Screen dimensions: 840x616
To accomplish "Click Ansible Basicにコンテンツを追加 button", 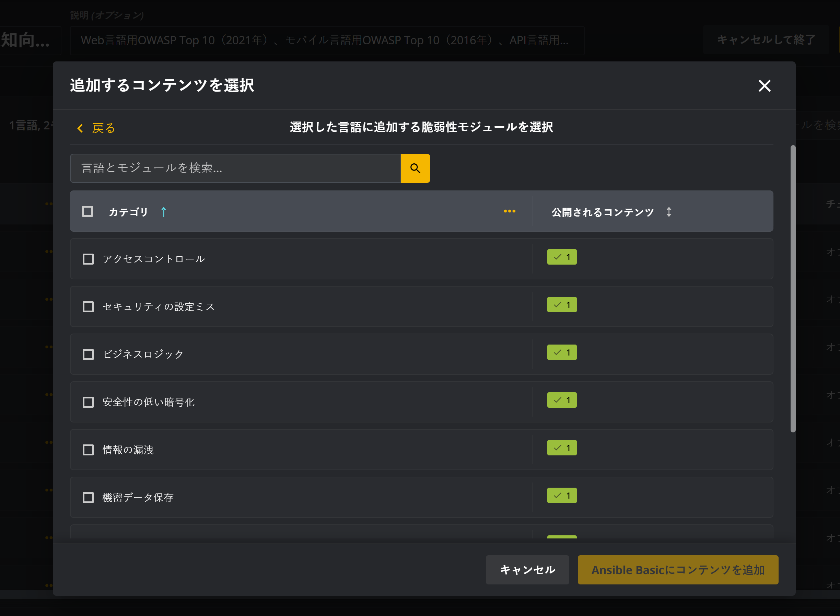I will (678, 570).
